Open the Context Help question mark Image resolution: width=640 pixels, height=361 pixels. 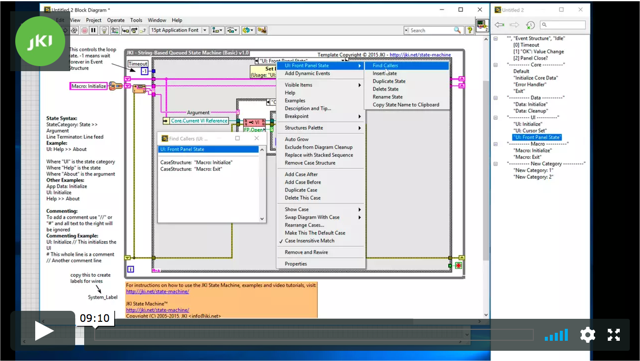(470, 30)
